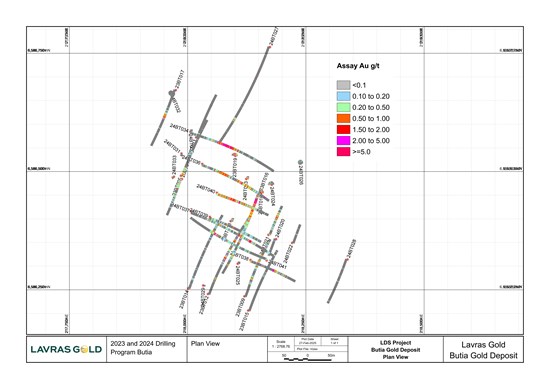Screen dimensions: 550x389
Task: Click the blue 0.10 to 0.20 swatch
Action: click(x=343, y=96)
